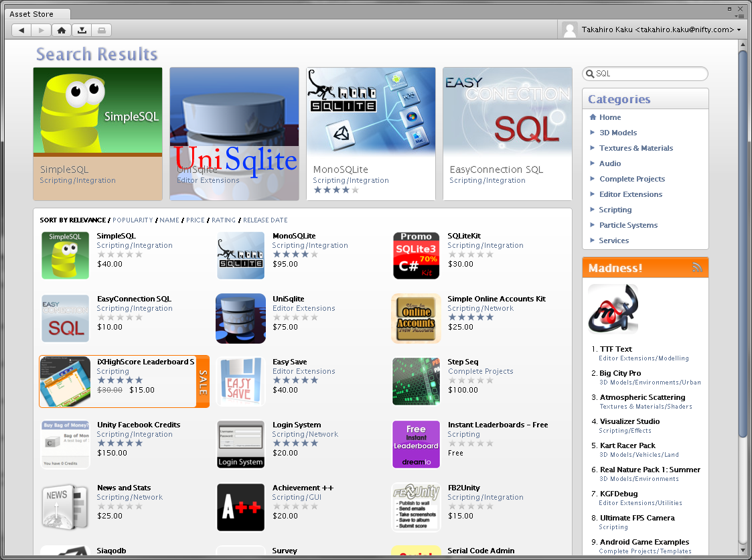This screenshot has width=752, height=560.
Task: Open the window options menu icon
Action: tap(741, 16)
